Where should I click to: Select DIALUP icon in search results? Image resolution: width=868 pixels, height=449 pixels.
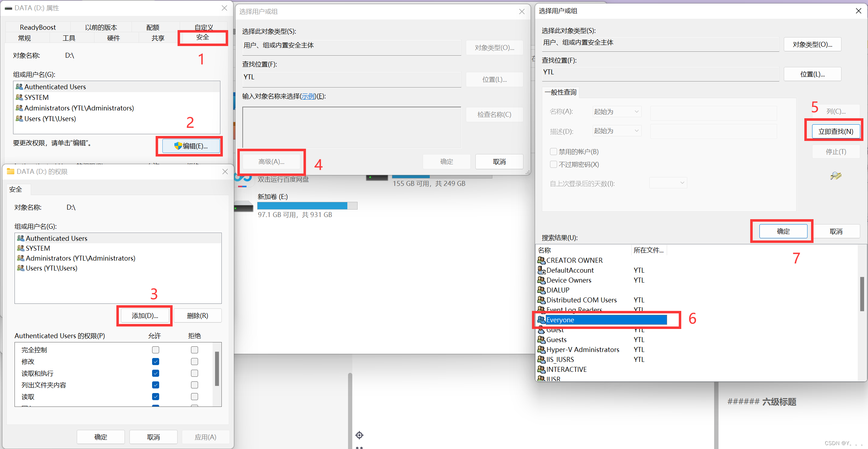[541, 290]
